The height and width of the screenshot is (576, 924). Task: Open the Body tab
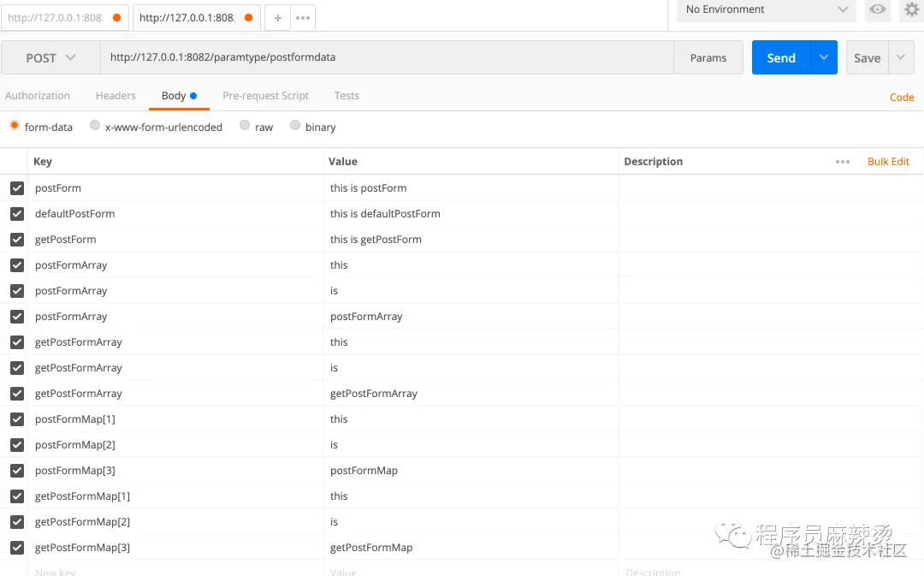pos(179,96)
